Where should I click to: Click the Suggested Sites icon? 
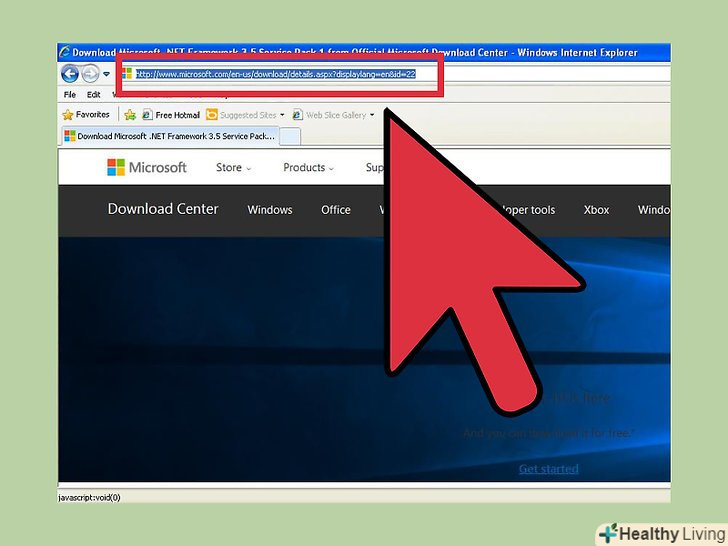pos(212,114)
